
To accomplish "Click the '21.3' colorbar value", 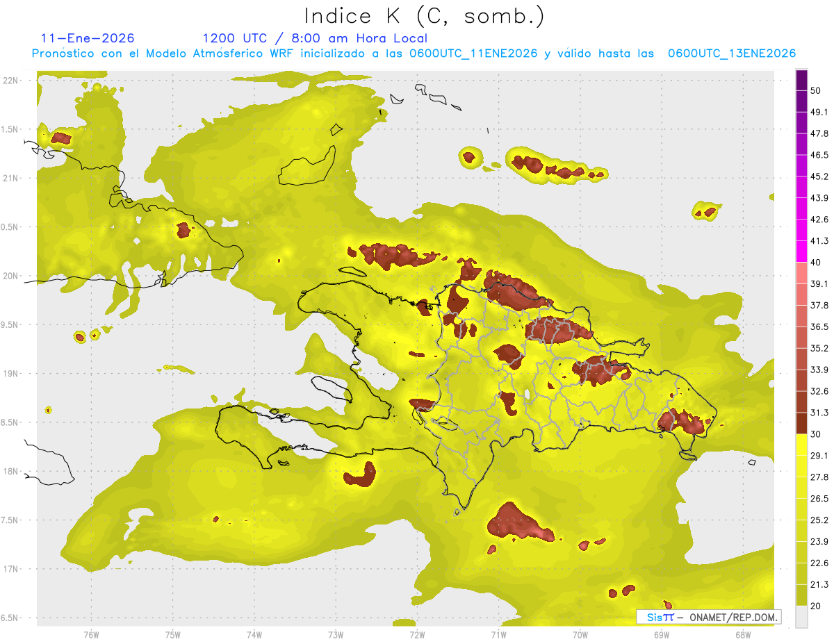I will pos(819,584).
